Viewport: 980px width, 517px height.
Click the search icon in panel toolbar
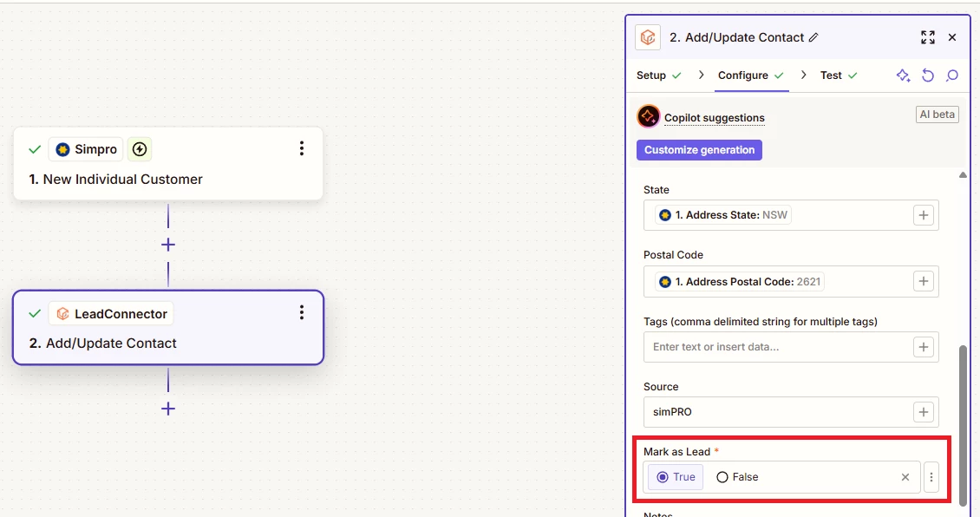click(x=952, y=75)
